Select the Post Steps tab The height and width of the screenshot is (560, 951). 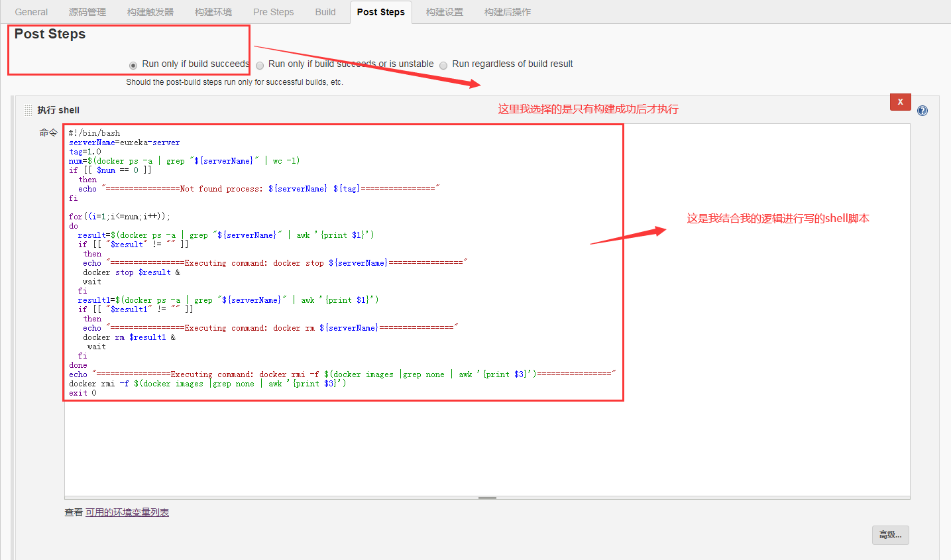tap(380, 12)
